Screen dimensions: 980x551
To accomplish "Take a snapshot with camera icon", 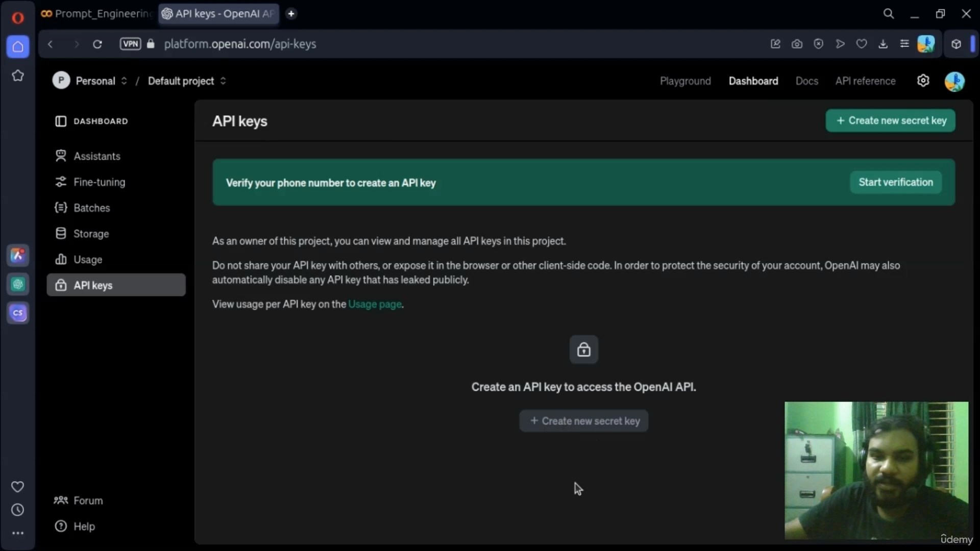I will (x=797, y=44).
